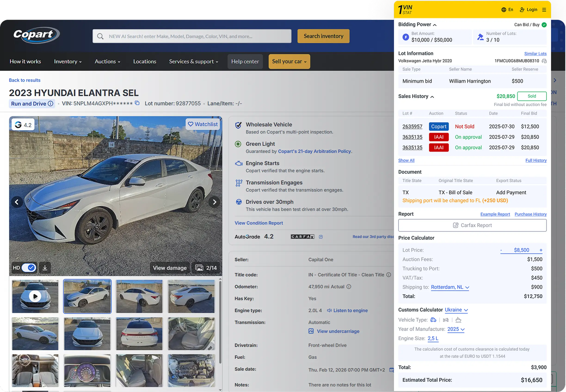Open the Customs Calculator Ukraine dropdown
The height and width of the screenshot is (392, 566).
456,310
